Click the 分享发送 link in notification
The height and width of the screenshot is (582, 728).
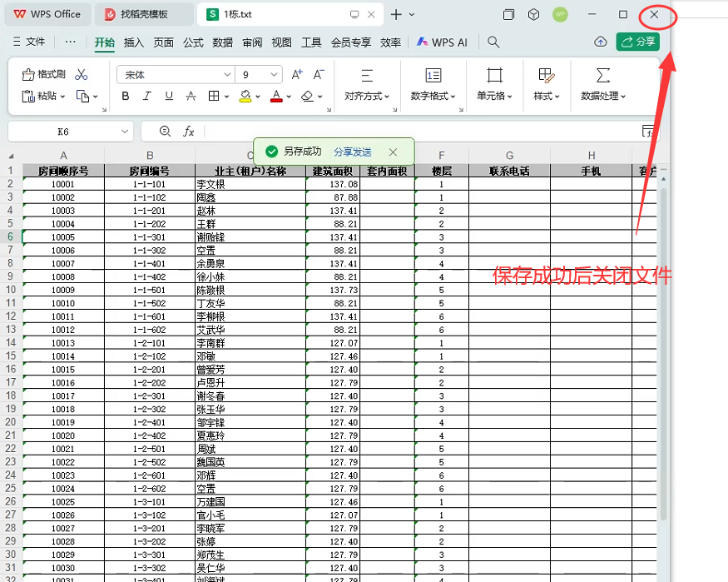click(353, 152)
